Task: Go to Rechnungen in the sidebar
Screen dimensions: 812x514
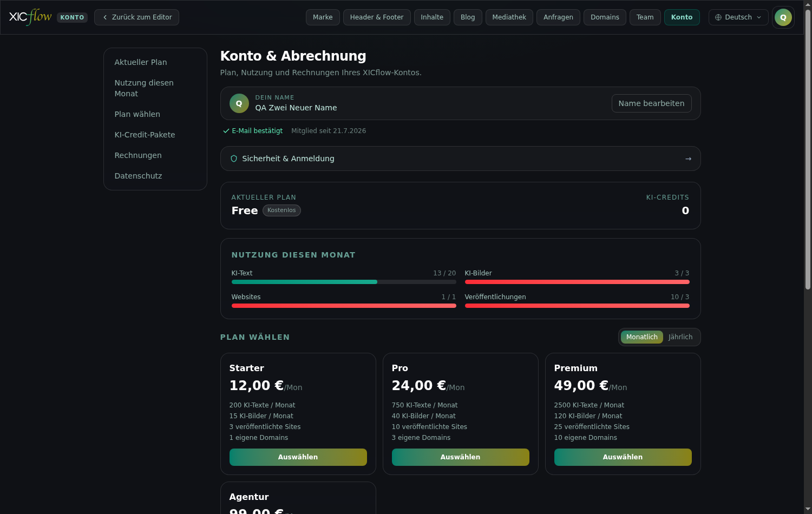Action: point(138,155)
